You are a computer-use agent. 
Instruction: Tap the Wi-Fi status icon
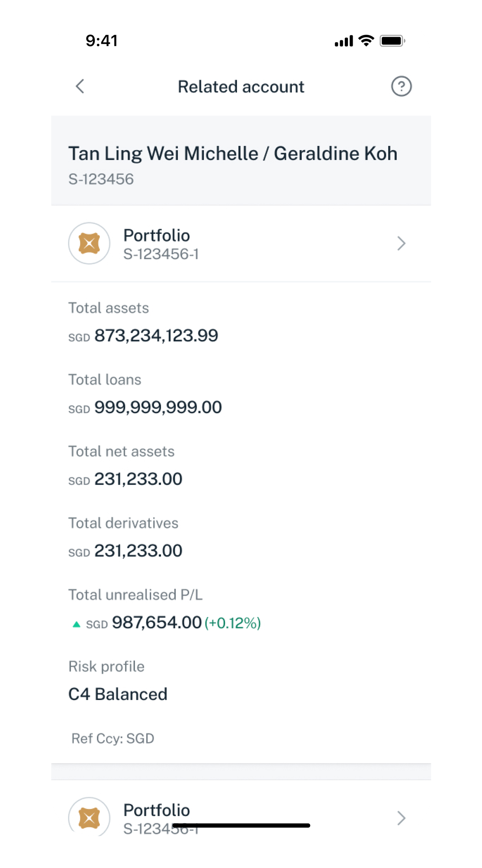tap(366, 41)
